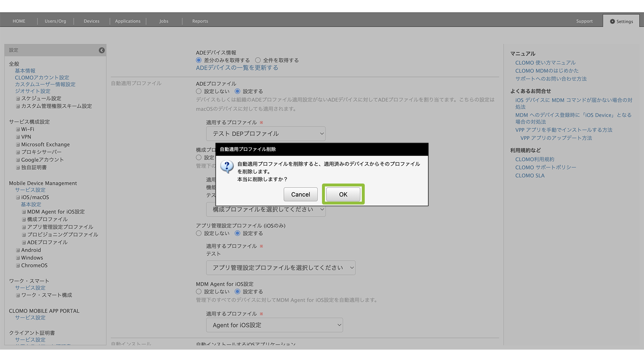Viewport: 644px width, 362px height.
Task: Expand the VPN plus icon
Action: tap(18, 137)
